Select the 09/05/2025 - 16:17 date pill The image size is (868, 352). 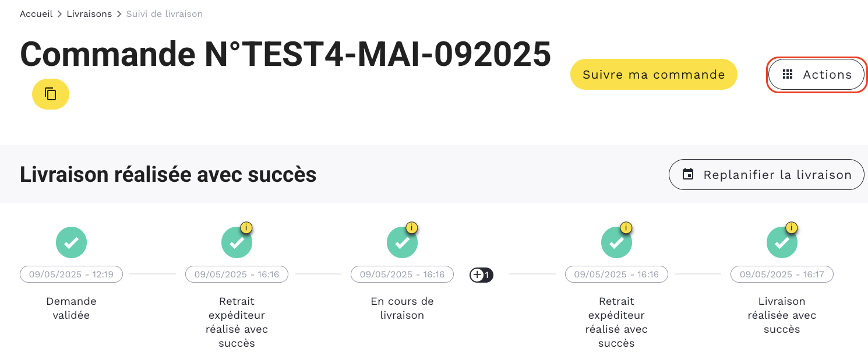(782, 274)
